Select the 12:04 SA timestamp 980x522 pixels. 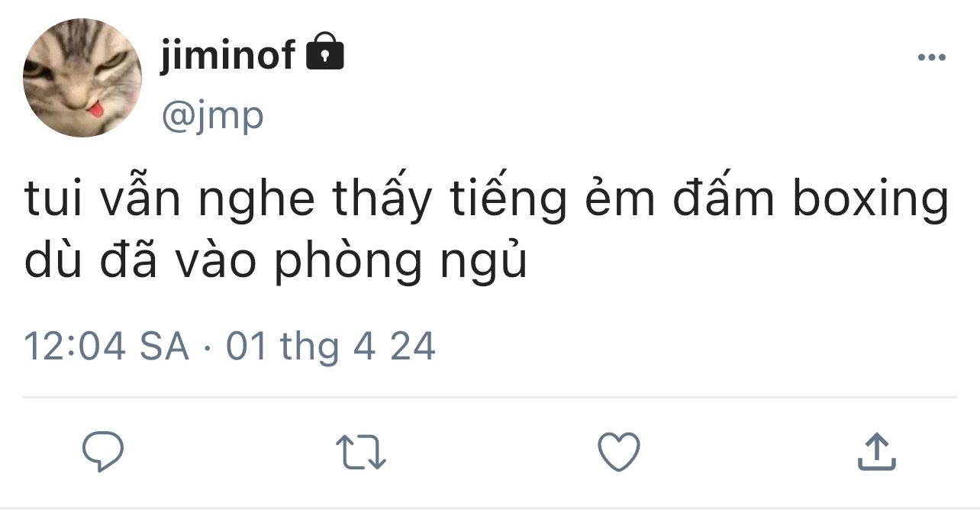point(107,346)
